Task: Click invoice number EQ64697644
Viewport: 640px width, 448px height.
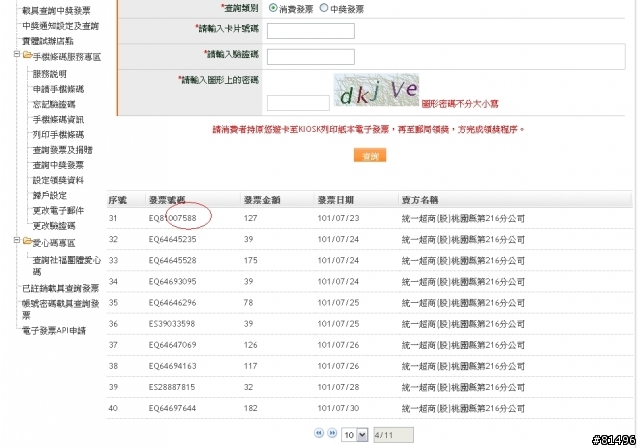Action: coord(172,408)
